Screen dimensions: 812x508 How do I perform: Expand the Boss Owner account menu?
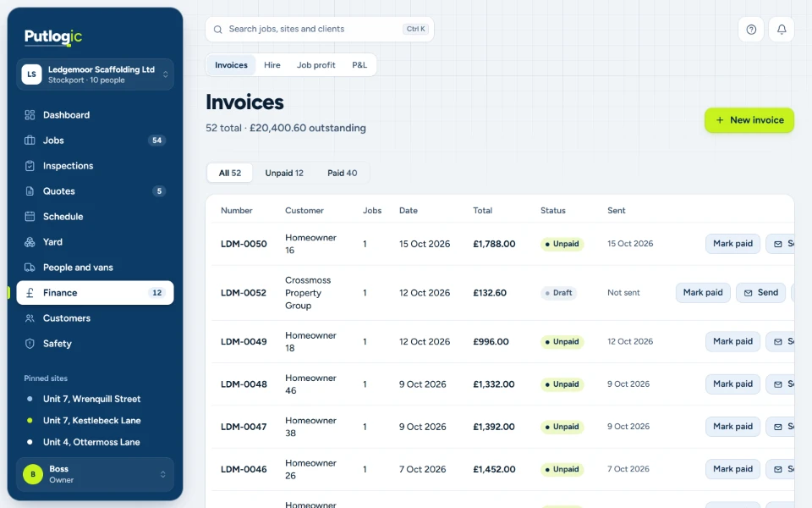click(x=96, y=474)
